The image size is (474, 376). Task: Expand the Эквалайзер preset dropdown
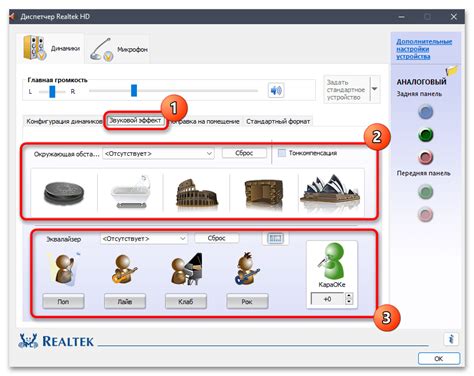click(144, 239)
